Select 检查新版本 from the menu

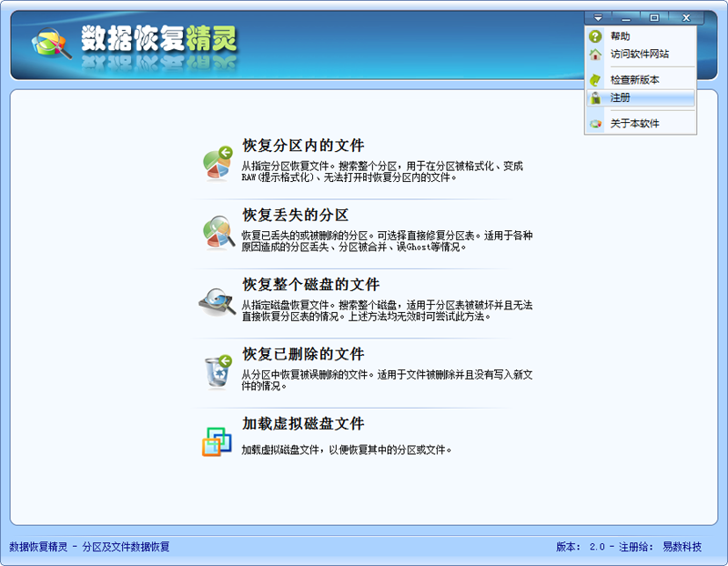point(637,80)
